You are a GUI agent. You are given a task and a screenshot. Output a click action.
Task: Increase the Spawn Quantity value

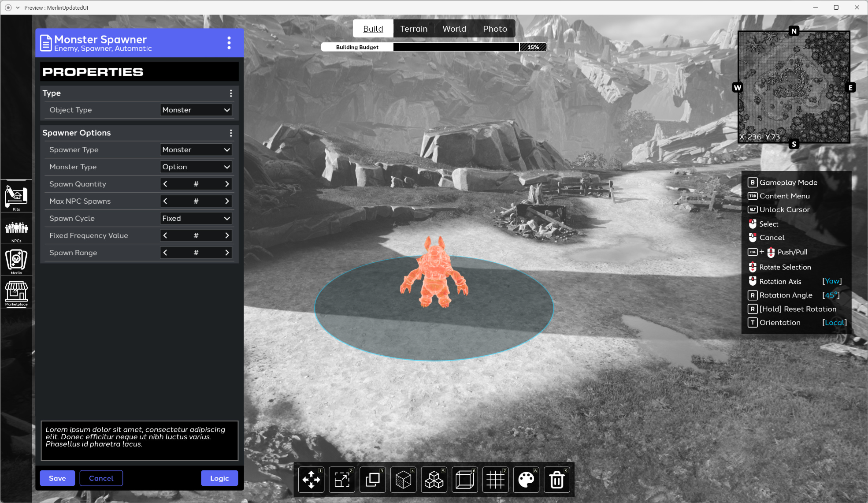pos(227,184)
